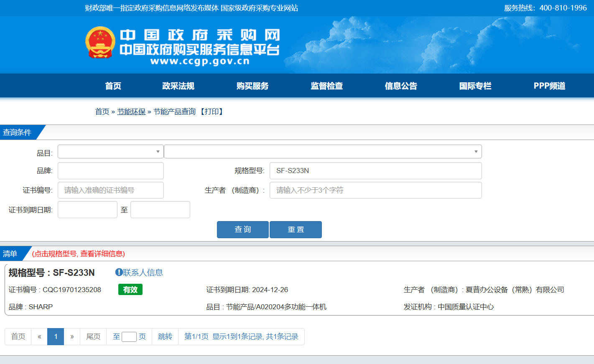Click the national emblem logo in header
594x364 pixels.
[x=100, y=43]
